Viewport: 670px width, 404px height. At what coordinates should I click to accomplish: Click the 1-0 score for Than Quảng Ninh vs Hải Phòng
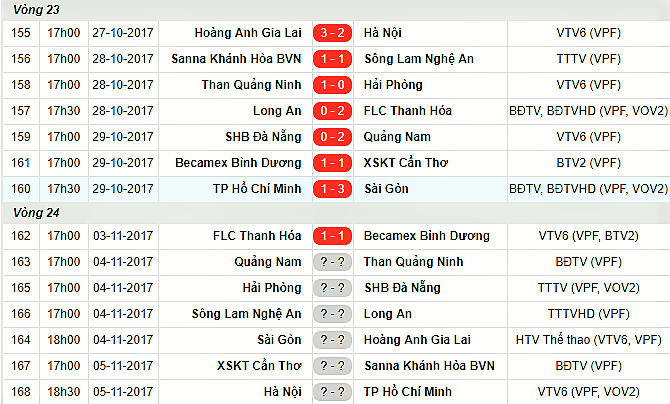(332, 85)
